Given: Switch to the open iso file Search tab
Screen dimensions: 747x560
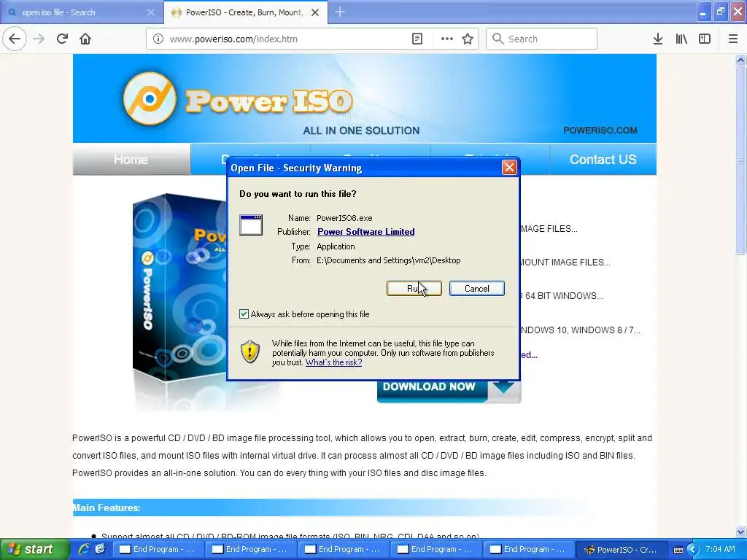Looking at the screenshot, I should [x=81, y=12].
